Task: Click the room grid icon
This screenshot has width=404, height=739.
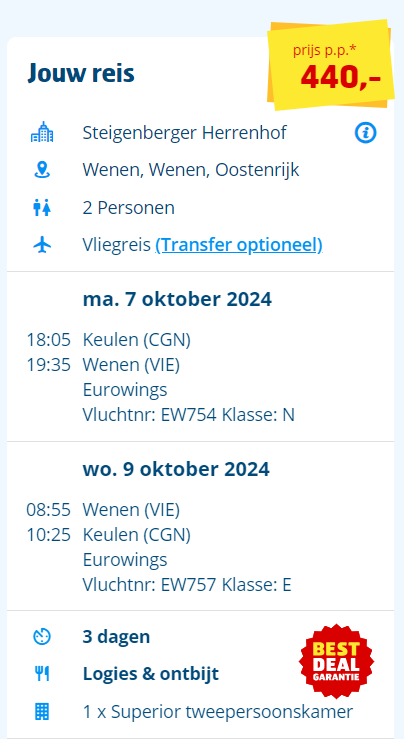Action: pyautogui.click(x=42, y=711)
